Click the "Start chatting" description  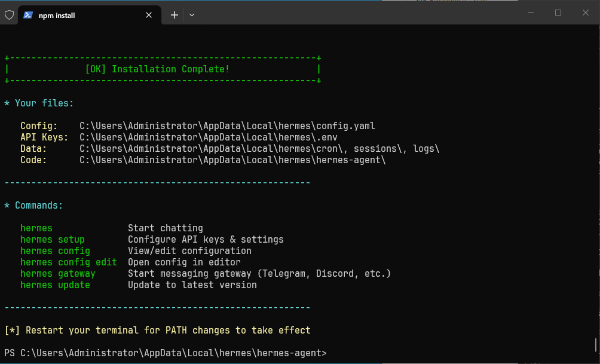166,228
